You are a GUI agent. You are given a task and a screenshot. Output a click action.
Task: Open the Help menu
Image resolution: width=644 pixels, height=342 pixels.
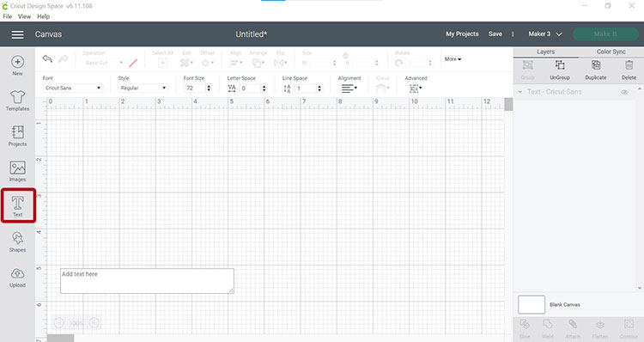tap(43, 16)
